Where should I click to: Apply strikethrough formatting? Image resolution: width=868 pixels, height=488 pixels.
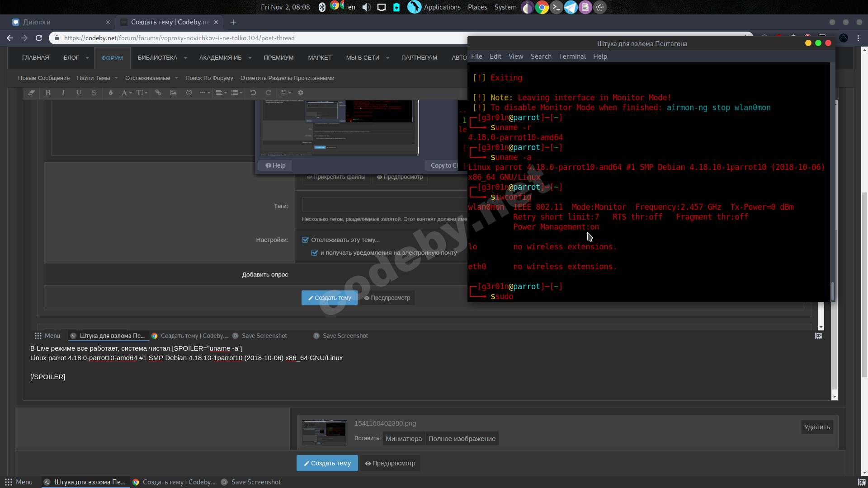pyautogui.click(x=94, y=93)
